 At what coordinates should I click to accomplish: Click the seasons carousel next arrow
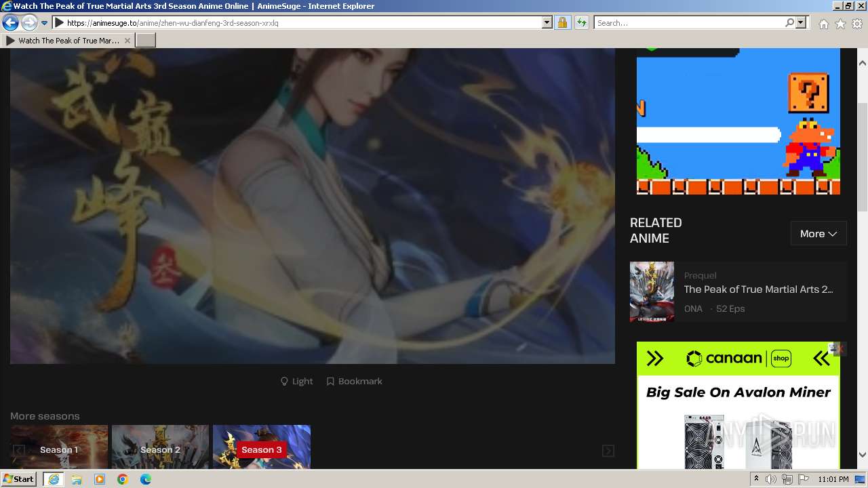608,451
